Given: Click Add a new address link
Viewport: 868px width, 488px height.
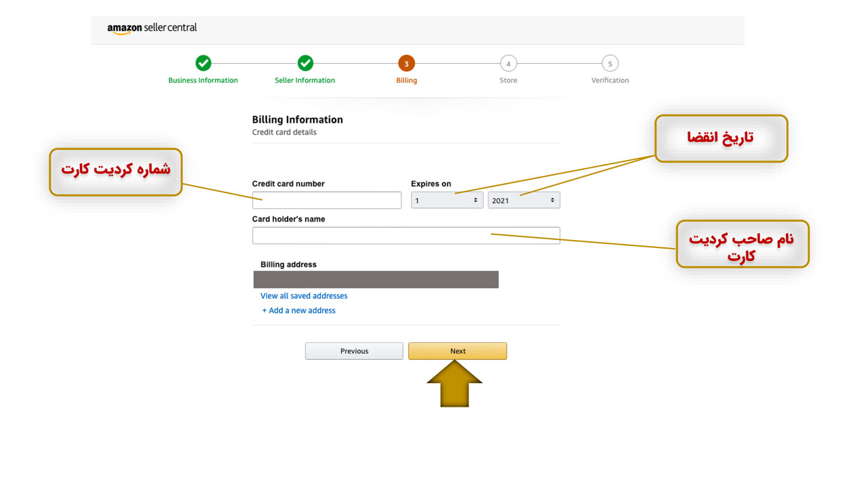Looking at the screenshot, I should pos(299,310).
